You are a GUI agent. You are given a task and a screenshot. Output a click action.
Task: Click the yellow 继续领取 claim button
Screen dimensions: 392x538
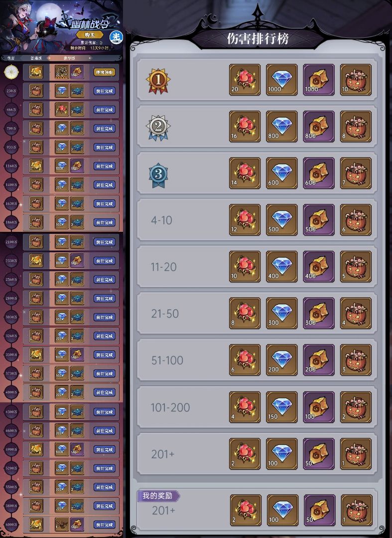[x=104, y=72]
